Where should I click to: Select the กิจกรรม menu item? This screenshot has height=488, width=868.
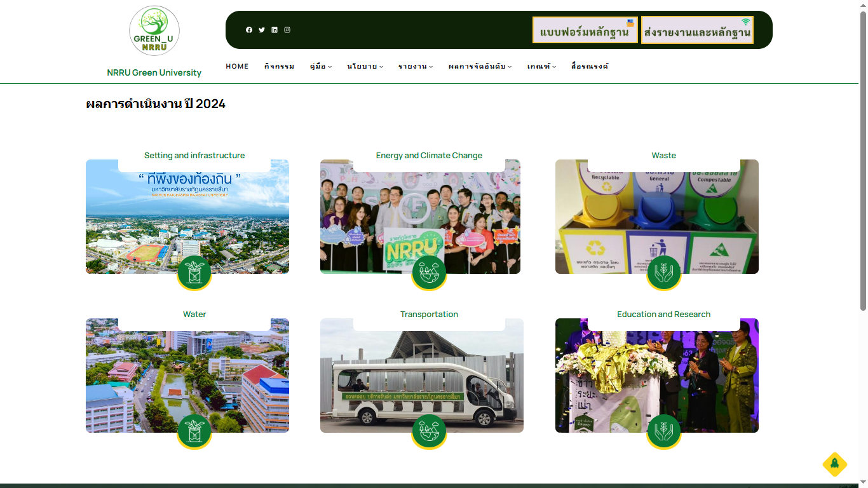[279, 67]
